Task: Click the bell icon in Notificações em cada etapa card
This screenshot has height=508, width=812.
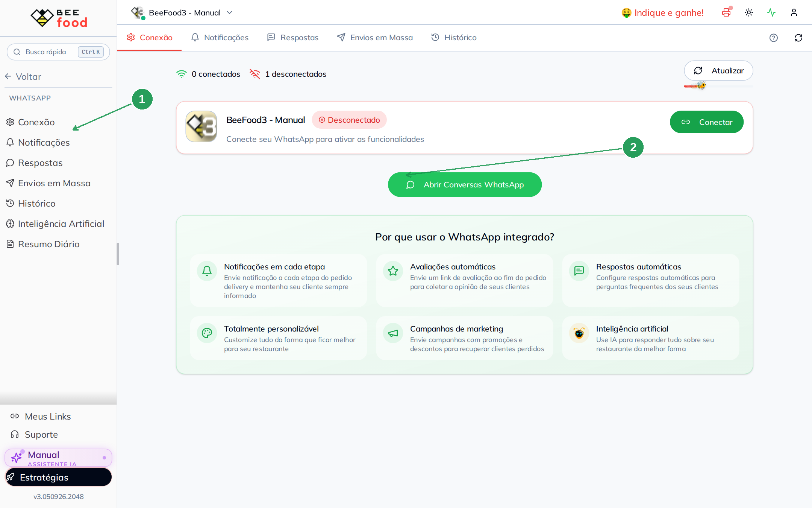Action: pos(207,271)
